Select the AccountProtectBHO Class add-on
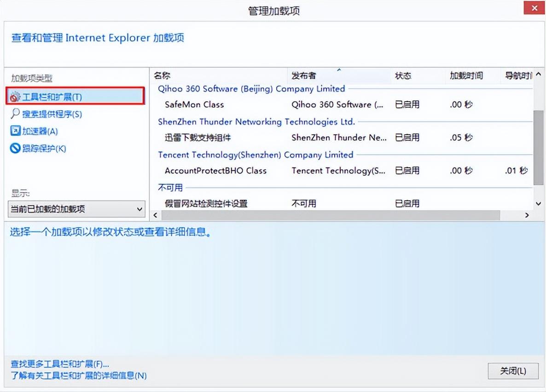 pos(215,171)
